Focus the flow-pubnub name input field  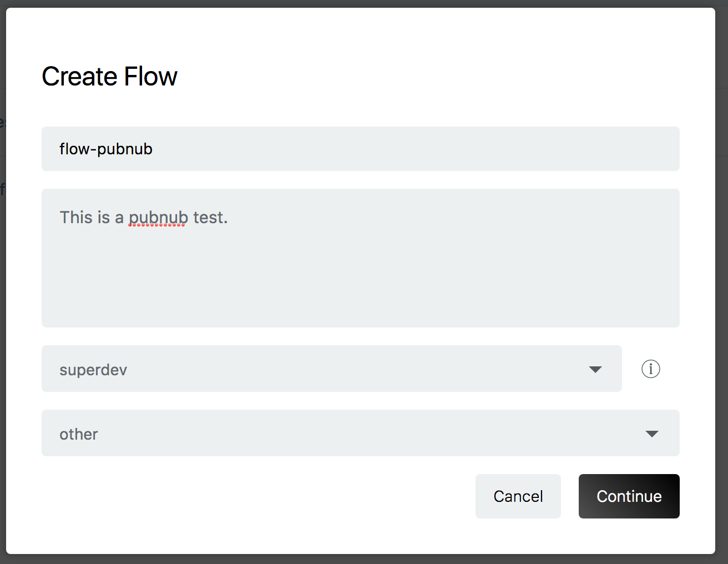pos(360,149)
